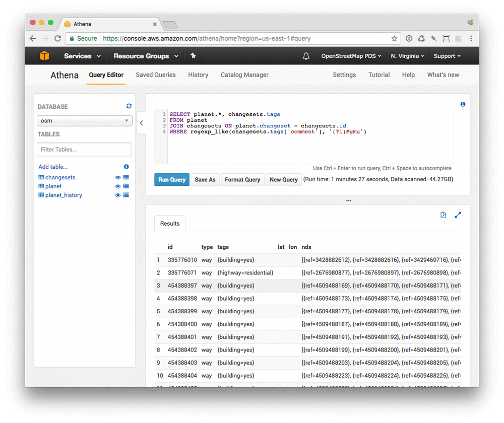Click the pin shortcuts icon in the AWS navbar
Image resolution: width=504 pixels, height=423 pixels.
pos(193,56)
